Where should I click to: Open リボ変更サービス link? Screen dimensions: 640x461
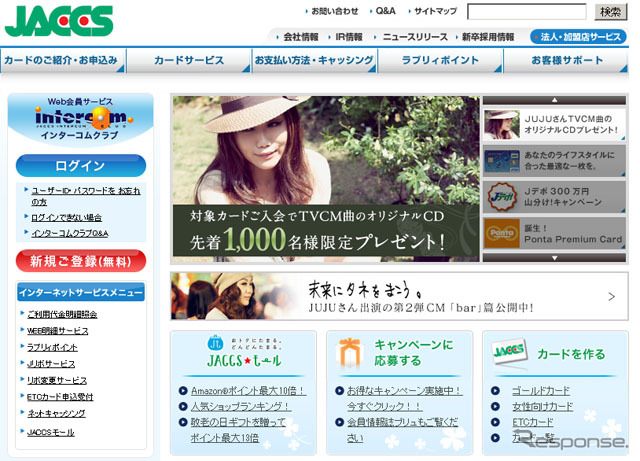57,380
